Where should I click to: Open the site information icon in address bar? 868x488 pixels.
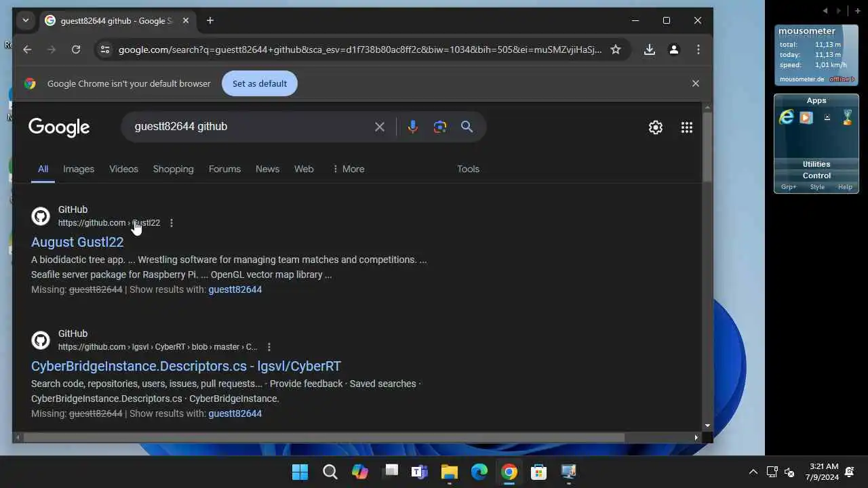(x=104, y=49)
